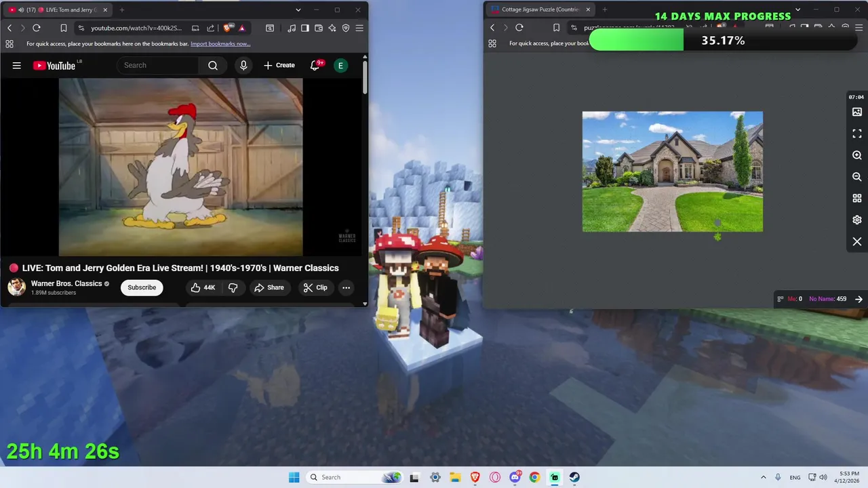The width and height of the screenshot is (868, 488).
Task: Bookmark the YouTube page
Action: click(63, 28)
